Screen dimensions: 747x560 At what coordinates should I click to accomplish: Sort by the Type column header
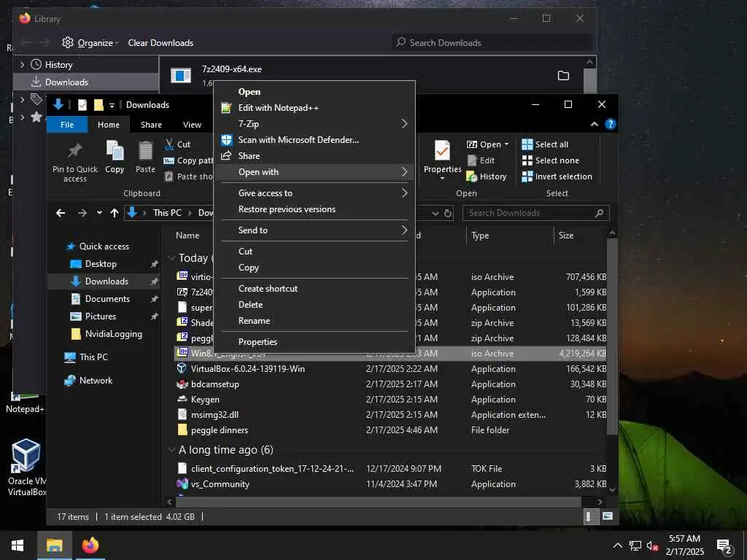(480, 236)
